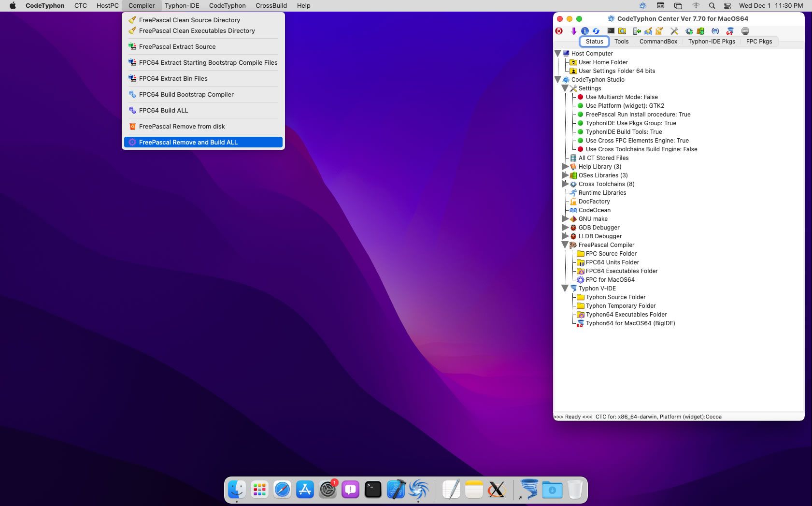Choose FPC64 Build Bootstrap Compiler
The height and width of the screenshot is (506, 812).
(x=203, y=94)
